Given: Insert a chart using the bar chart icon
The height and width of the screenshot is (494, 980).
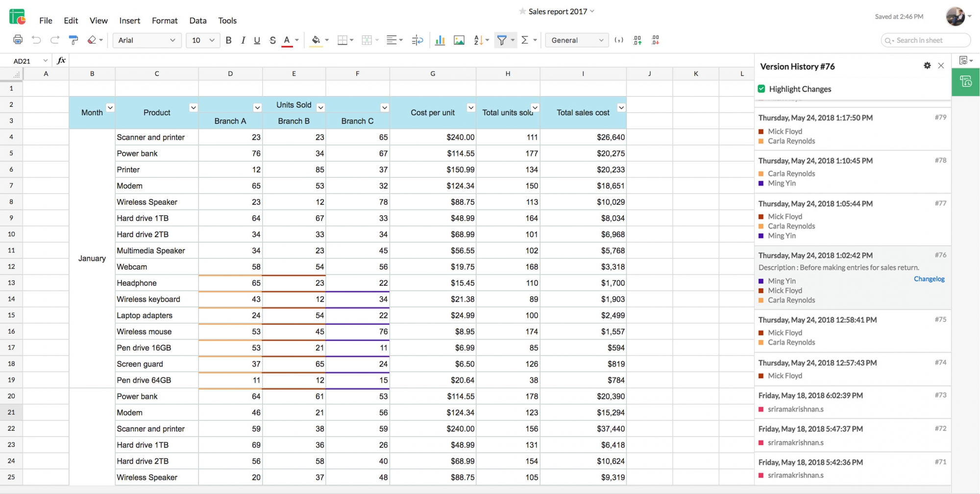Looking at the screenshot, I should pos(440,40).
